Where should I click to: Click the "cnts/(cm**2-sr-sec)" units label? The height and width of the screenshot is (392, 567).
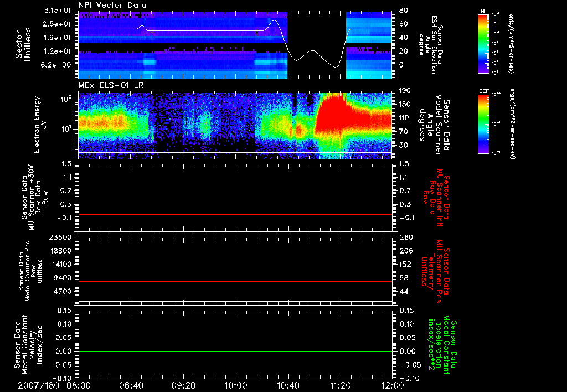pyautogui.click(x=511, y=44)
